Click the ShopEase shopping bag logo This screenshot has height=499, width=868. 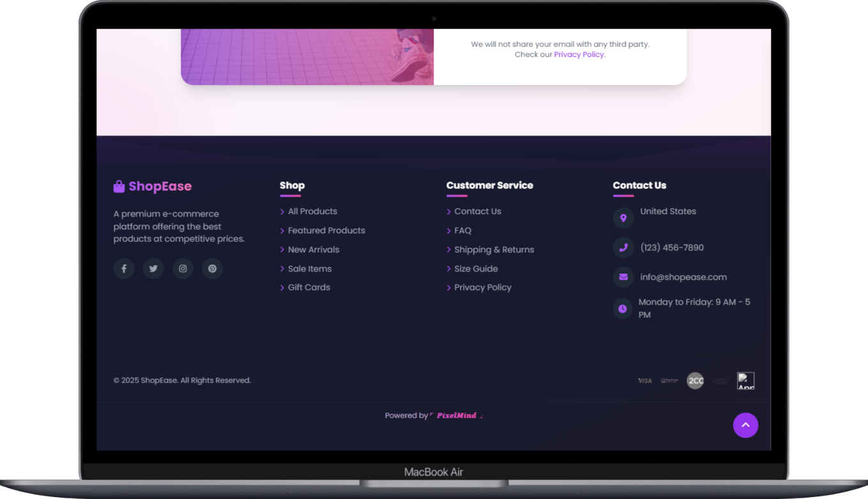tap(119, 187)
